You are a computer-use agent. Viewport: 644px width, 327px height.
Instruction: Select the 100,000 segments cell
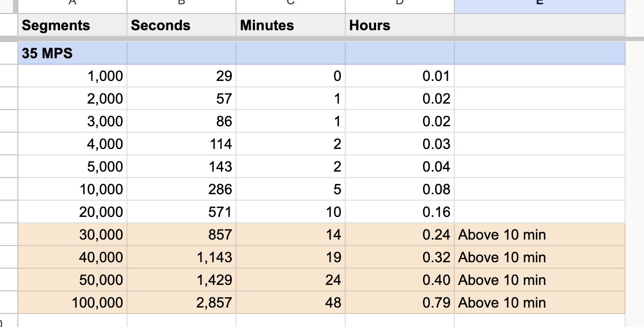coord(72,303)
